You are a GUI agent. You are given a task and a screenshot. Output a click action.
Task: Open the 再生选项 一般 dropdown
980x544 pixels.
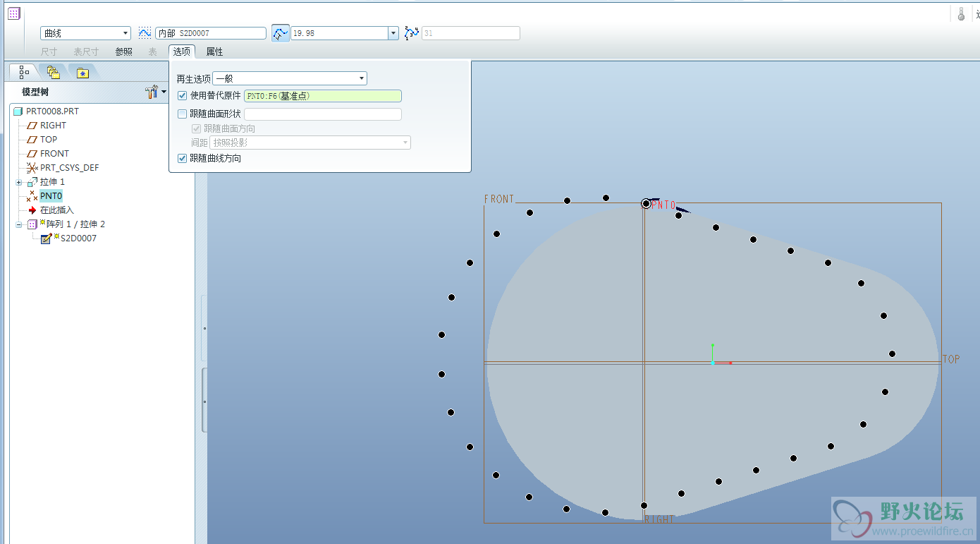tap(290, 78)
